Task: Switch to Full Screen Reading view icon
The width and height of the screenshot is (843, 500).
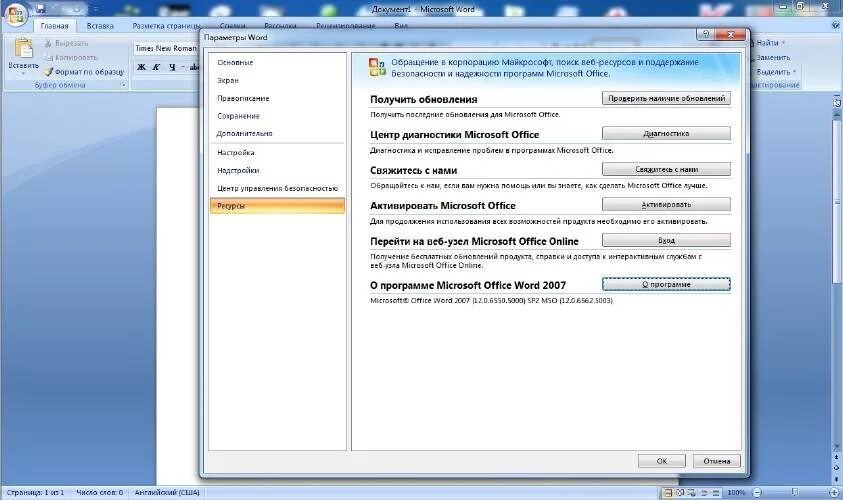Action: pos(680,492)
